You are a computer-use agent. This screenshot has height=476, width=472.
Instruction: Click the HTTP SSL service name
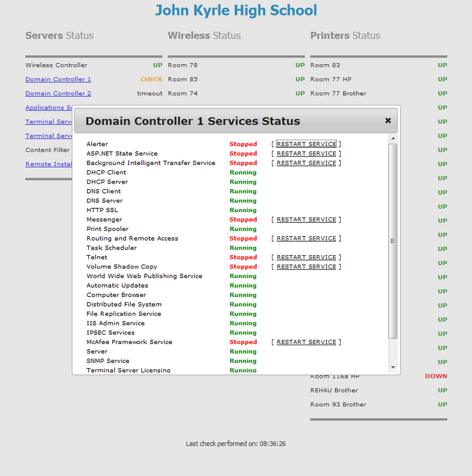[102, 210]
